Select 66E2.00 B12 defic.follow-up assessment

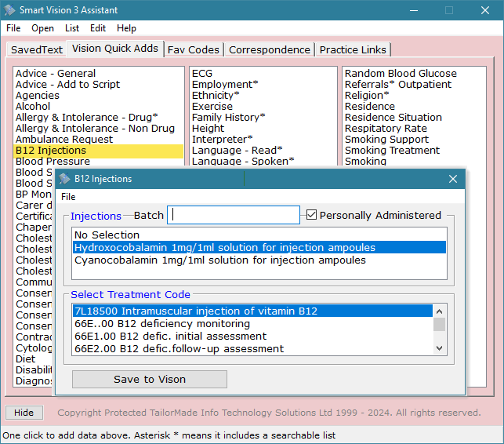click(x=252, y=349)
